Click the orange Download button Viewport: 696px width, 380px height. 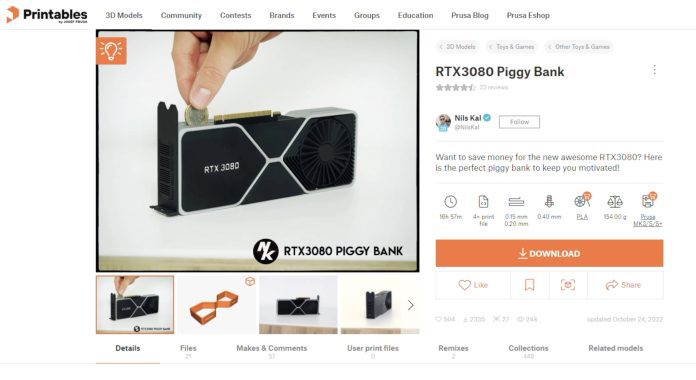click(x=549, y=253)
